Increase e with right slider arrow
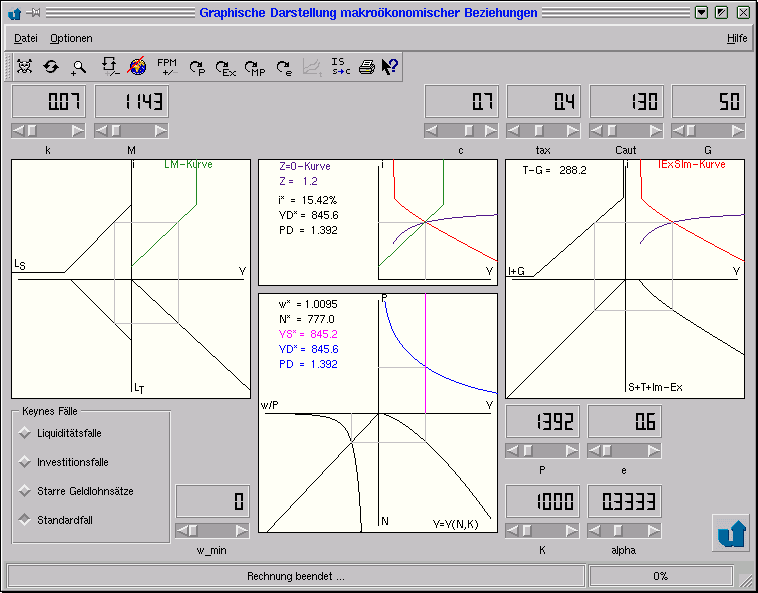 click(654, 451)
